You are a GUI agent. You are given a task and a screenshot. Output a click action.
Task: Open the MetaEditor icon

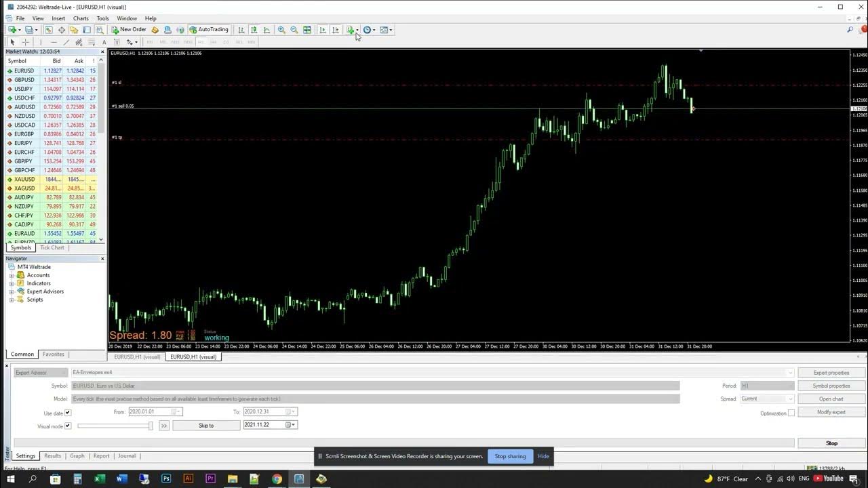point(155,30)
